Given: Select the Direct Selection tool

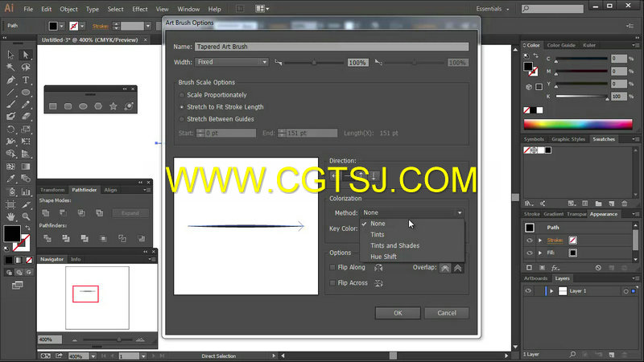Looking at the screenshot, I should (26, 55).
